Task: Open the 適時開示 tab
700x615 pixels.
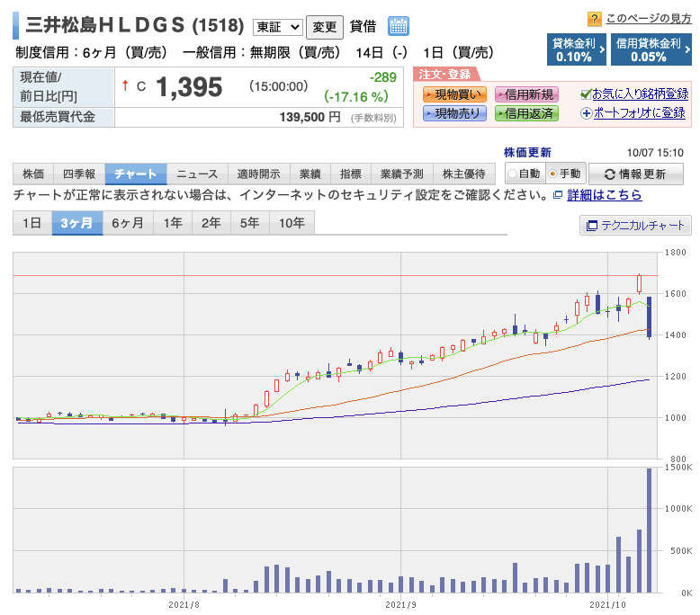Action: click(x=259, y=174)
